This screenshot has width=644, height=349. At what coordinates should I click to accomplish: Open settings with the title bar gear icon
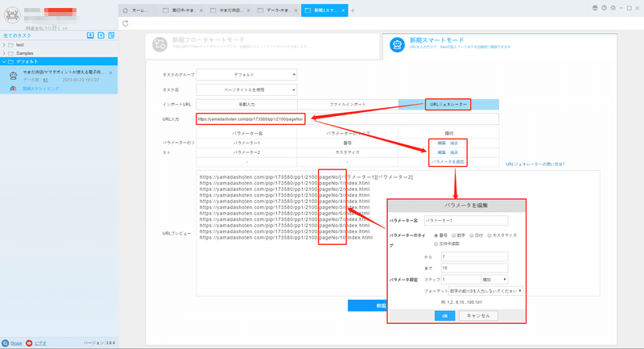click(613, 8)
